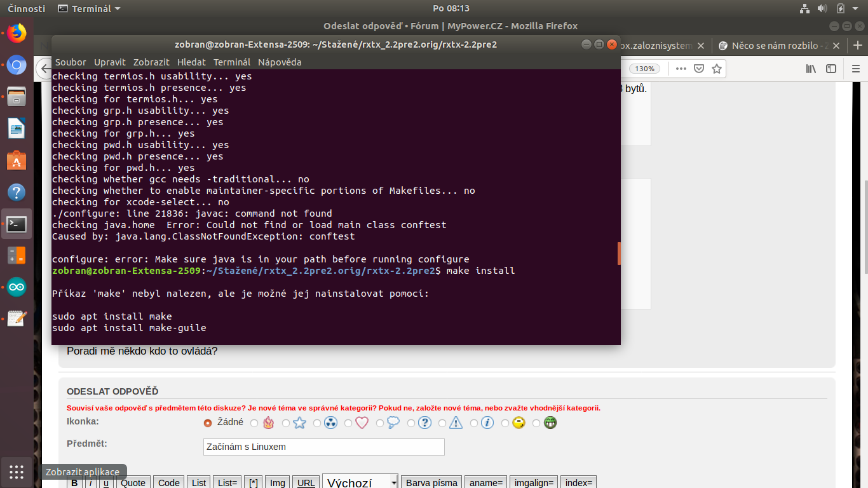Choose the question mark post icon
This screenshot has width=868, height=488.
(412, 423)
